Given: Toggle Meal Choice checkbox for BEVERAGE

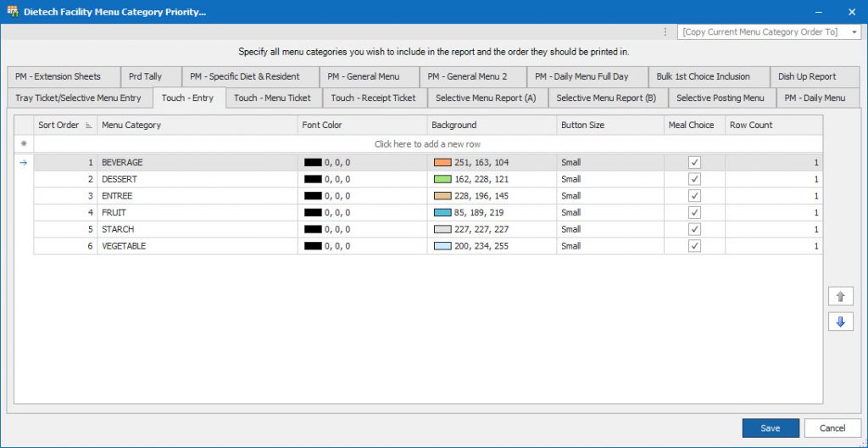Looking at the screenshot, I should (x=694, y=162).
